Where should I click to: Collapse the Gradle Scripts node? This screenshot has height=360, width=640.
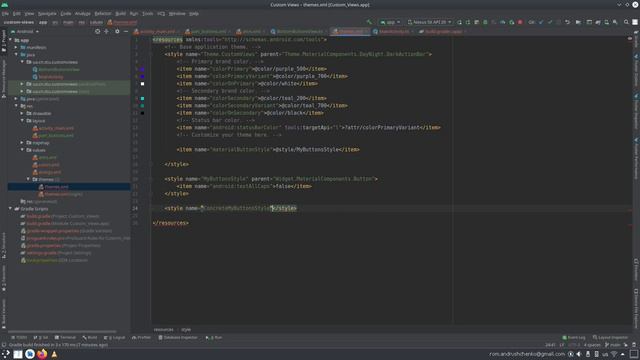click(x=11, y=209)
